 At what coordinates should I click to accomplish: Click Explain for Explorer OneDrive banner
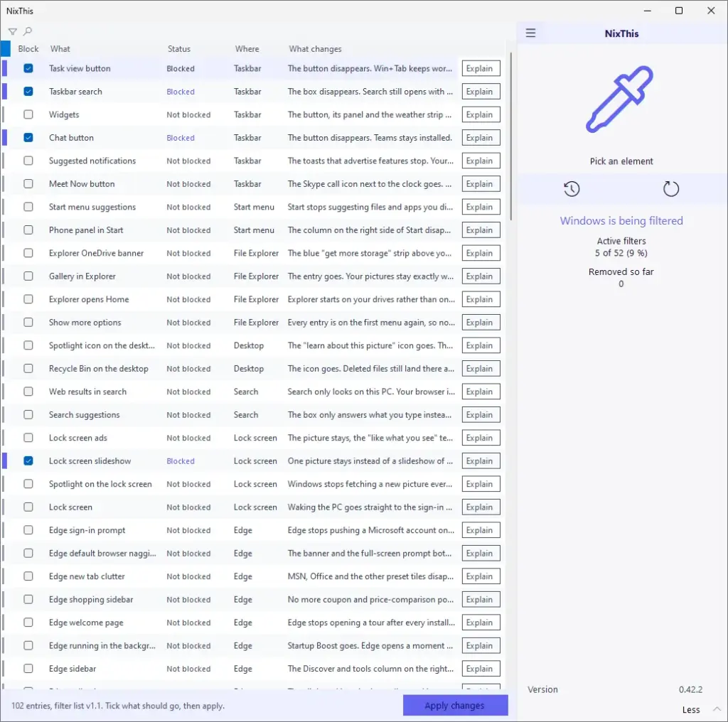click(x=481, y=253)
